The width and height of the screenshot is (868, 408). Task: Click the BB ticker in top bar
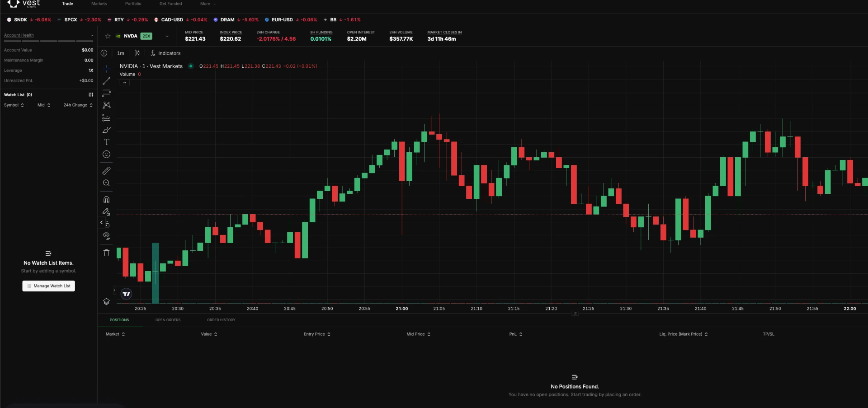point(342,20)
